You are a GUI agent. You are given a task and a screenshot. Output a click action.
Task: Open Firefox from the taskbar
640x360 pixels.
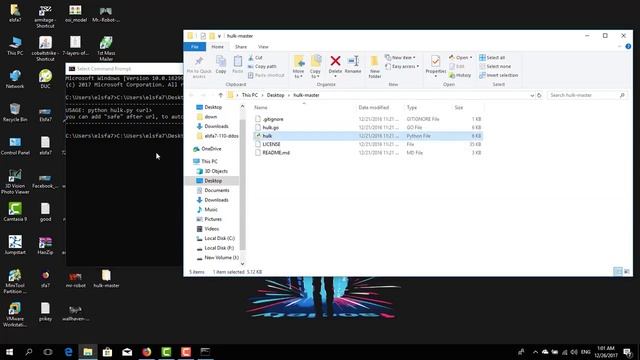click(x=147, y=352)
